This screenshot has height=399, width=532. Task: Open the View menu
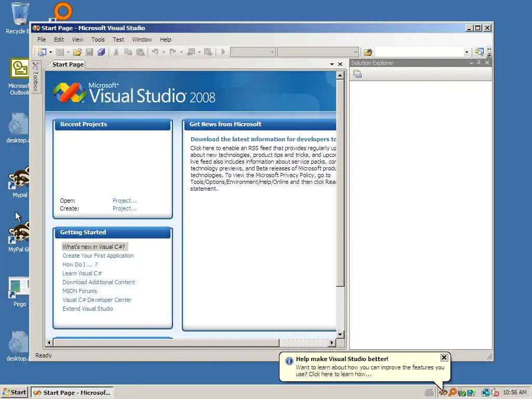(77, 39)
